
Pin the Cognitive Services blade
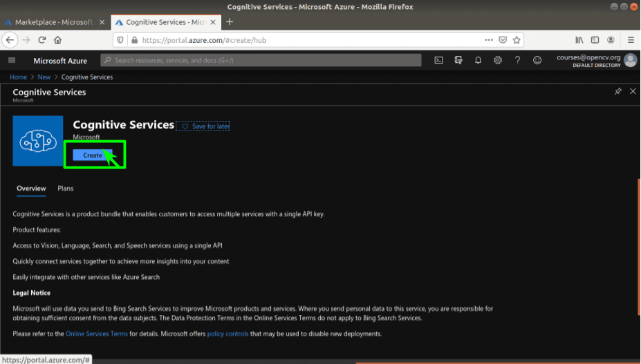[x=617, y=91]
